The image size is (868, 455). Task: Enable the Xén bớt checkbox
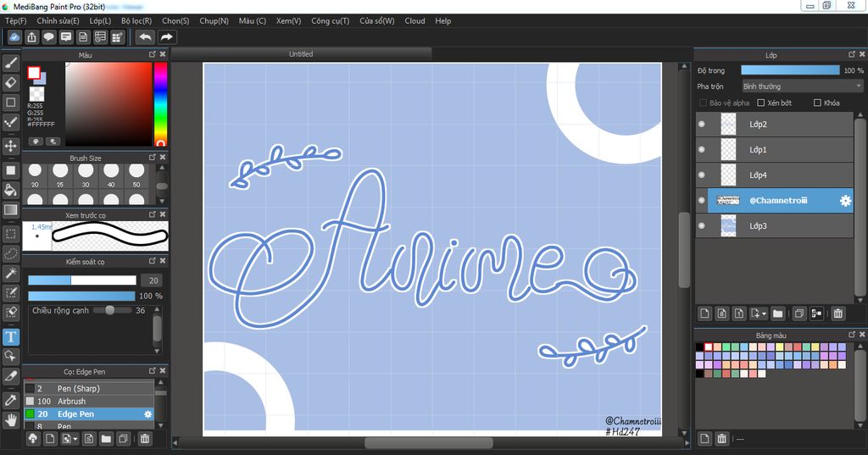tap(761, 103)
